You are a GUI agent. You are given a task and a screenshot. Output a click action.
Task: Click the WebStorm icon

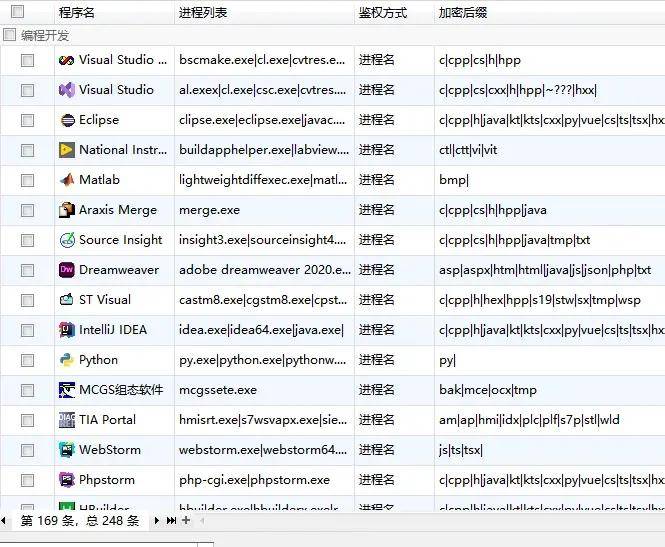tap(67, 450)
